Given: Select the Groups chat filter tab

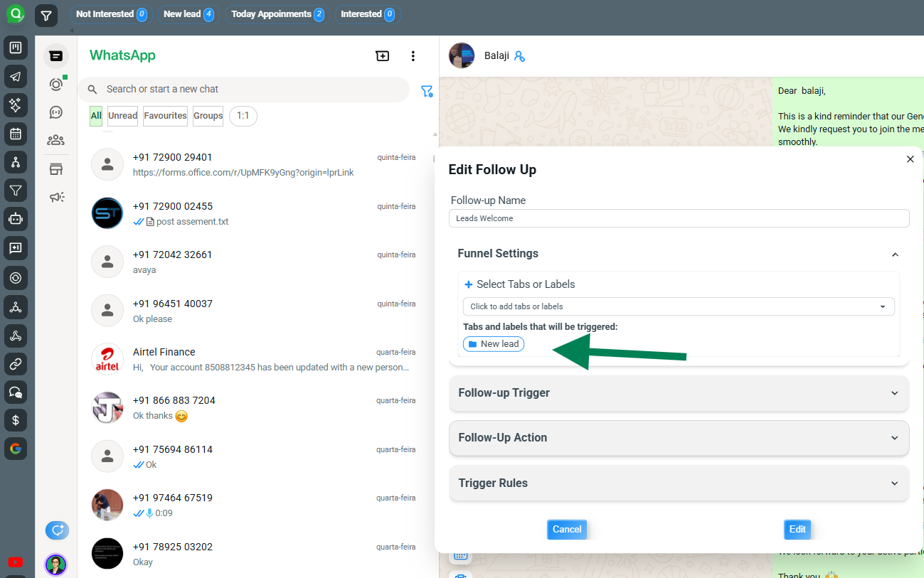Looking at the screenshot, I should (208, 116).
